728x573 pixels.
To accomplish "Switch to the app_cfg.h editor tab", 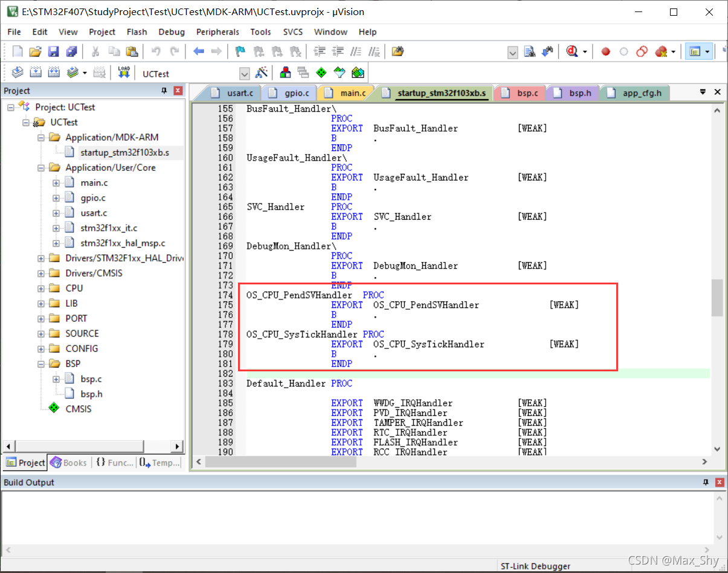I will click(x=634, y=93).
